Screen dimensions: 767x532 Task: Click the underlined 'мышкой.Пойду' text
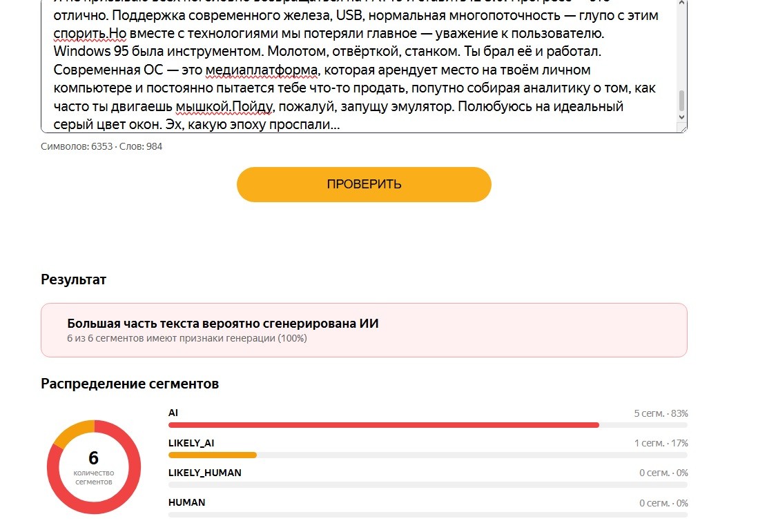pyautogui.click(x=224, y=106)
